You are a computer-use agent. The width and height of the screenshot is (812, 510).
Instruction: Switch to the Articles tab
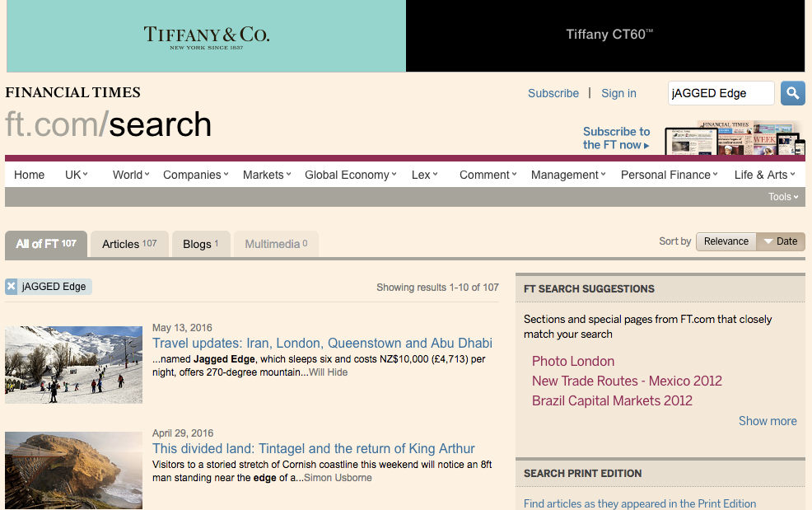pyautogui.click(x=129, y=244)
